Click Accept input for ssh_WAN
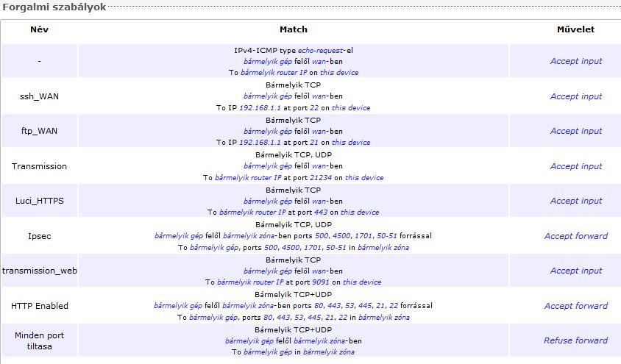The height and width of the screenshot is (364, 621). (576, 96)
